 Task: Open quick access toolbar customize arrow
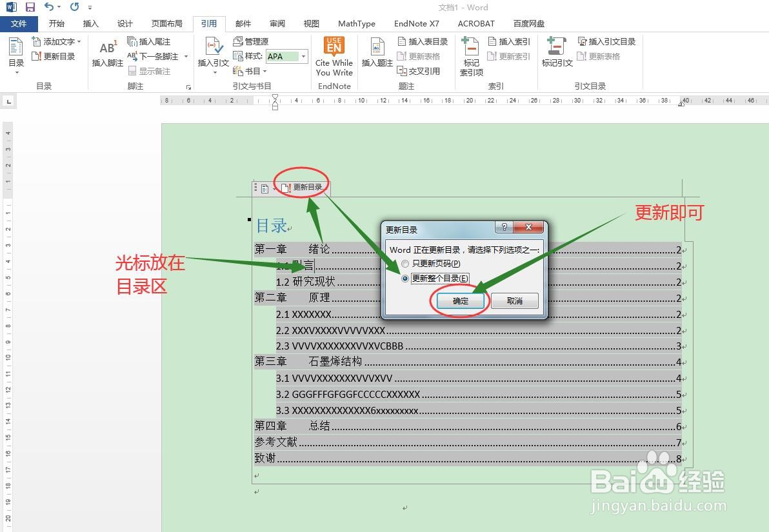[90, 7]
